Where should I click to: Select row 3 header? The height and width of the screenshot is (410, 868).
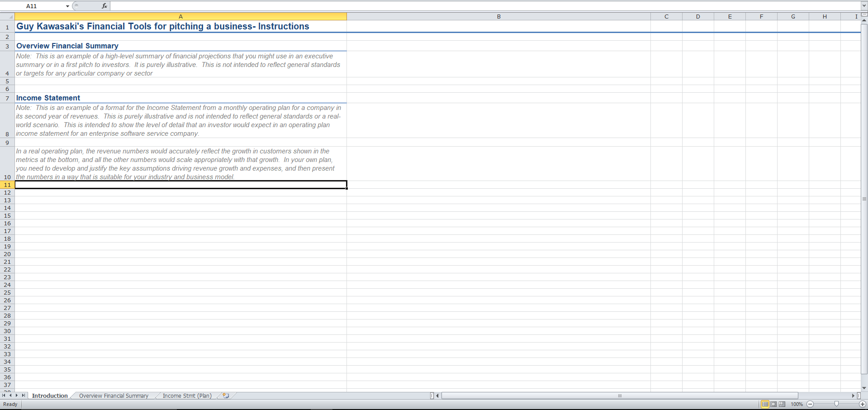pyautogui.click(x=7, y=46)
